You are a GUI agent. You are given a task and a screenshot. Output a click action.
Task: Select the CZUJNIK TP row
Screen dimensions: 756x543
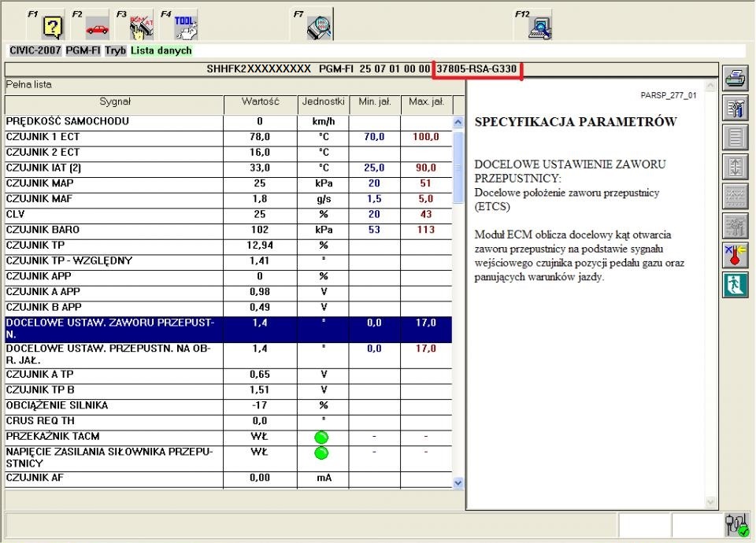[x=228, y=246]
